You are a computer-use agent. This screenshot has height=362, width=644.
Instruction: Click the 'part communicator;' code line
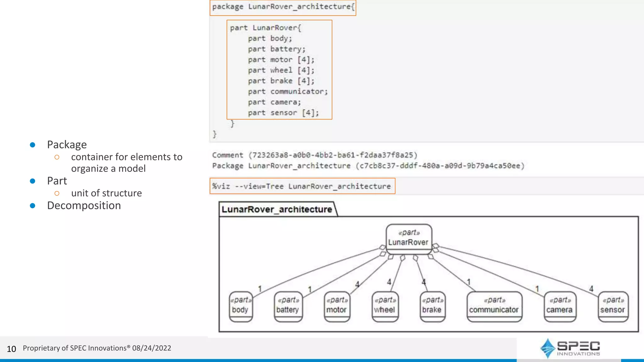[x=288, y=91]
